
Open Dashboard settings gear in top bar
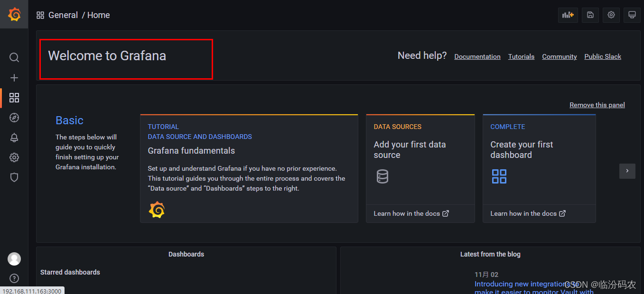pos(611,15)
